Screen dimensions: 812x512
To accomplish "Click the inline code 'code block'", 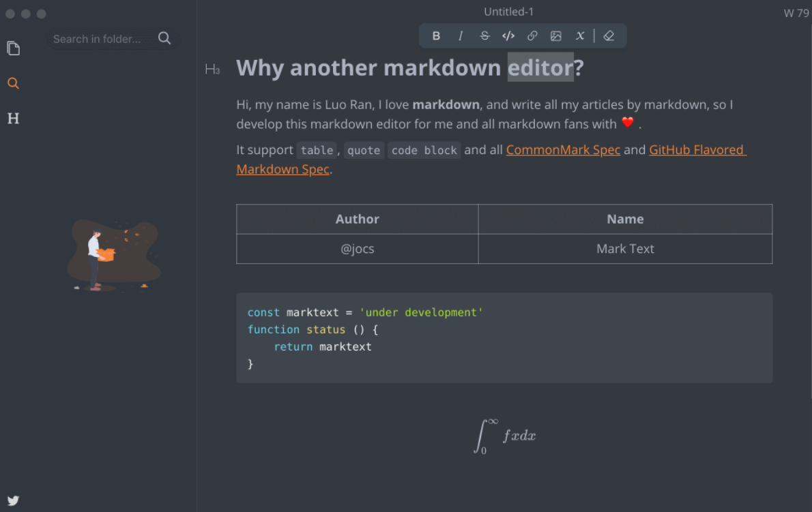I will [x=424, y=151].
